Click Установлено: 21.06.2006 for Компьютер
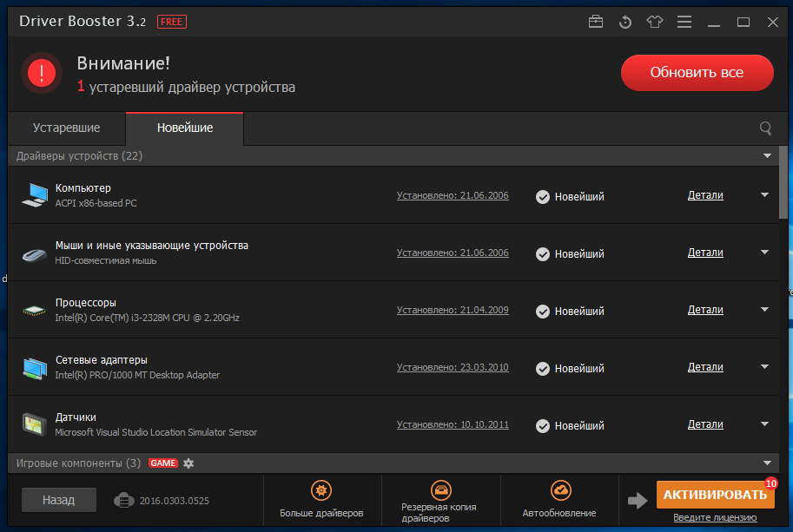This screenshot has width=793, height=532. 453,195
